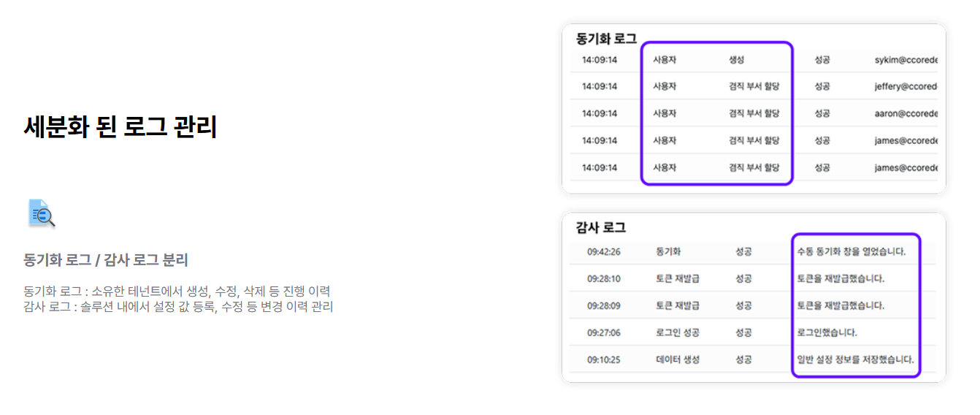Click the 생성 action cell in sync log

[736, 59]
